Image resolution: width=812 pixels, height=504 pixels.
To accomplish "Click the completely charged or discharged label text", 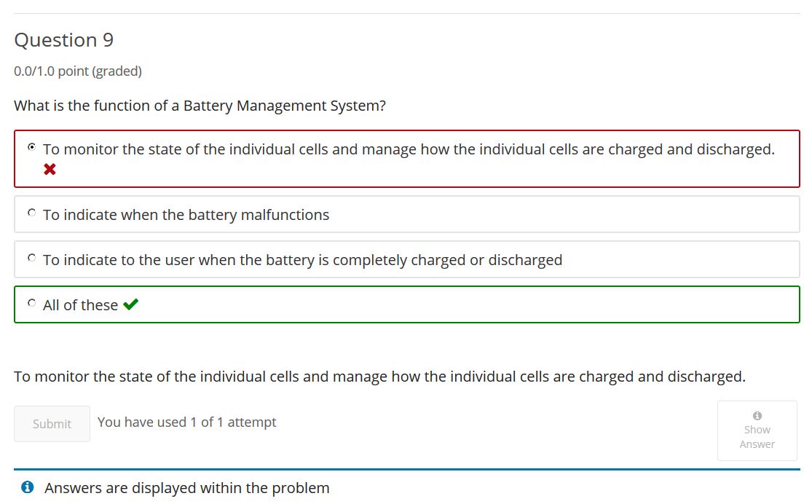I will pos(302,259).
